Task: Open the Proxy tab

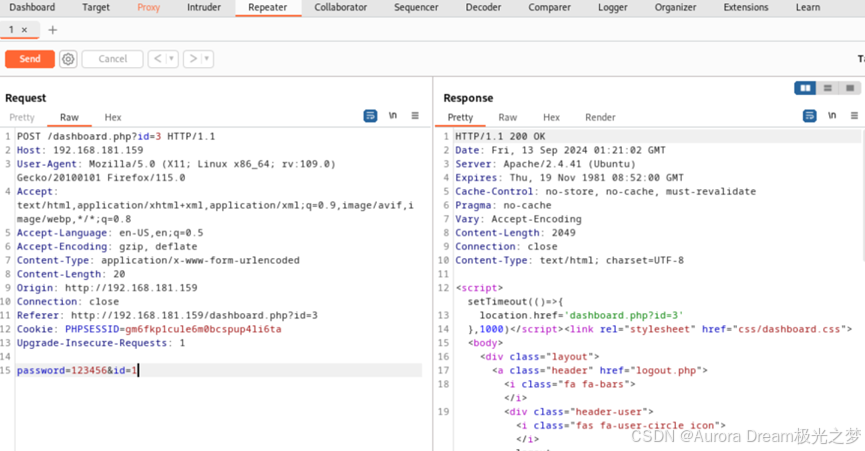Action: [x=148, y=7]
